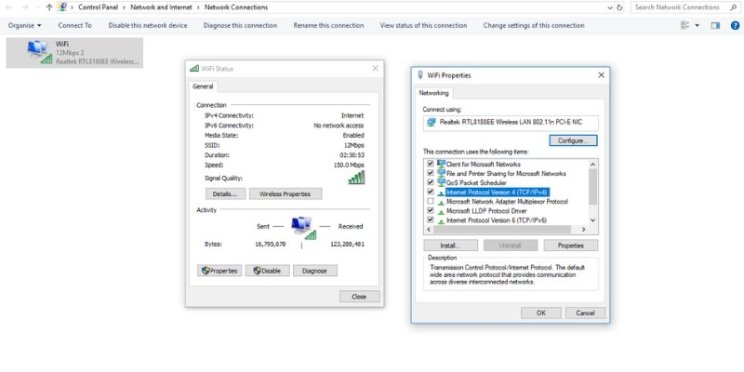The image size is (744, 372).
Task: Click OK in WiFi Properties
Action: (541, 313)
